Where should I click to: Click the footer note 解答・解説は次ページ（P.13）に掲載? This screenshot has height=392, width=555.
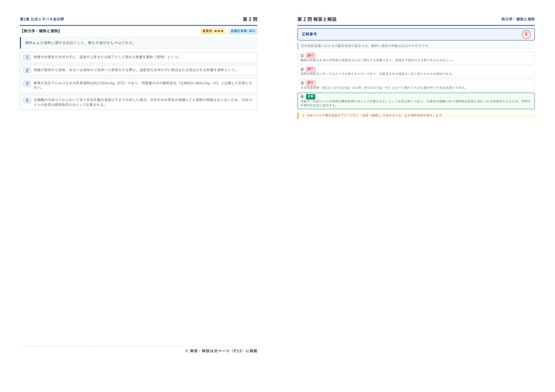tap(221, 351)
